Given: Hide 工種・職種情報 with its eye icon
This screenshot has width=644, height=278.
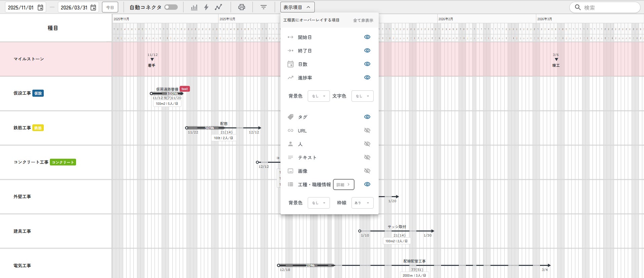Looking at the screenshot, I should 367,184.
